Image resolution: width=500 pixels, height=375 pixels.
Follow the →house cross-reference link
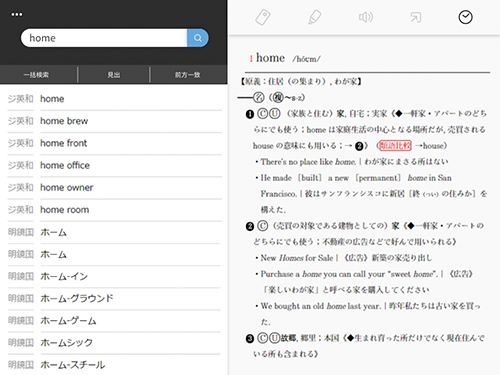tap(429, 146)
